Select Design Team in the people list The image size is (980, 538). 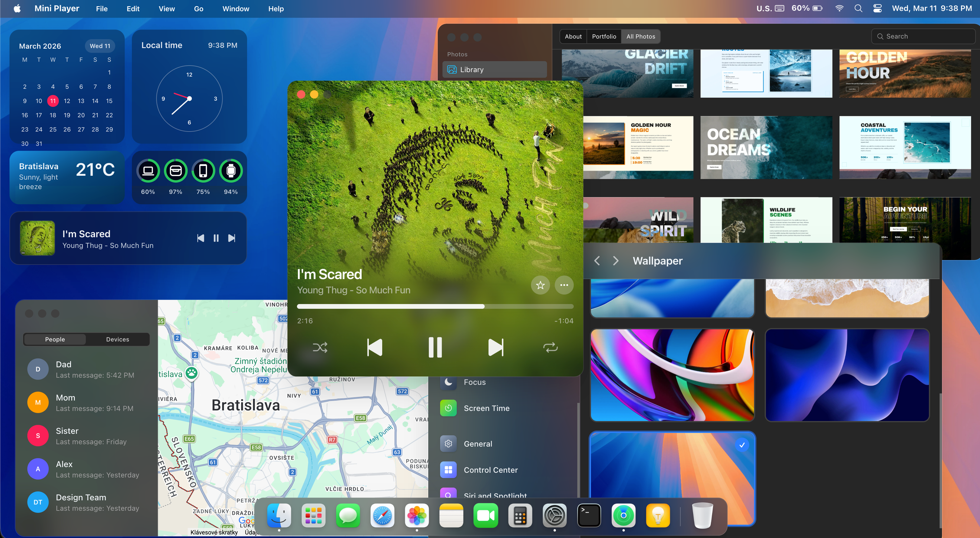pyautogui.click(x=86, y=502)
